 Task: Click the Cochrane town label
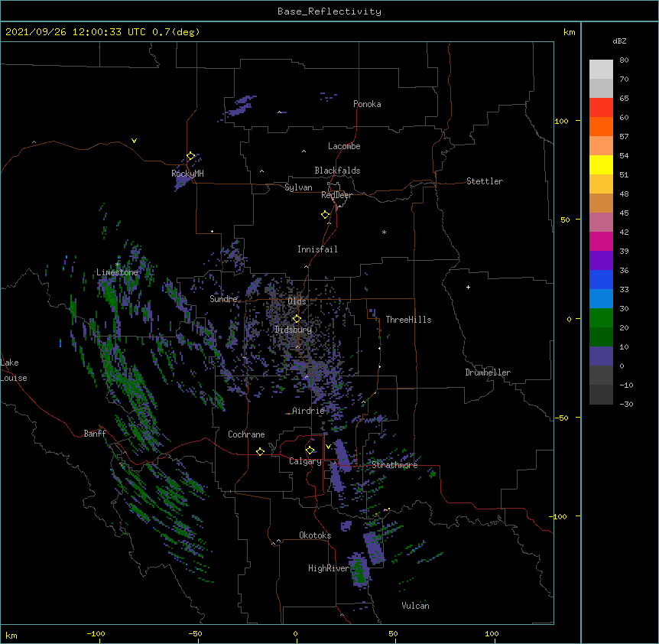point(246,434)
